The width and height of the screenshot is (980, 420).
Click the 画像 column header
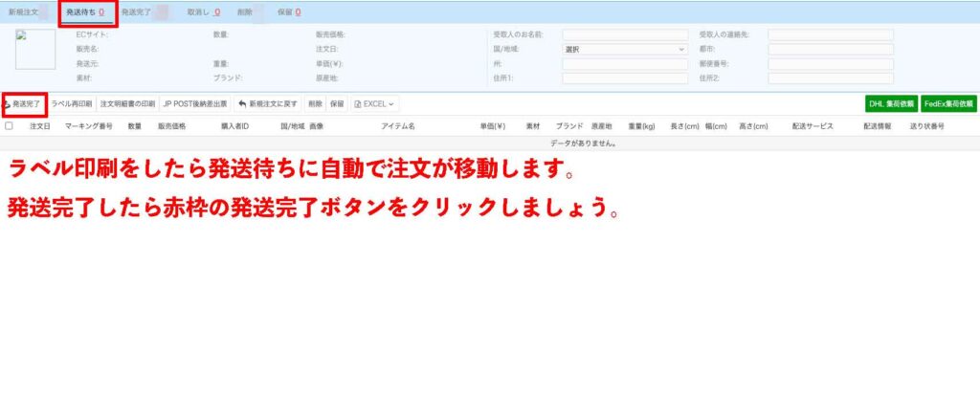point(316,125)
